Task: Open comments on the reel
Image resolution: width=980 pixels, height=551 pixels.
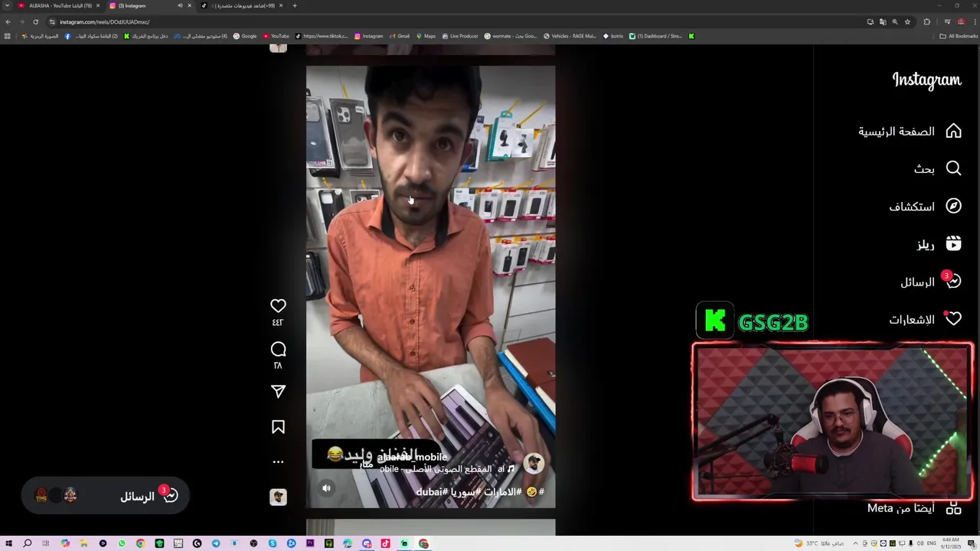Action: tap(278, 349)
